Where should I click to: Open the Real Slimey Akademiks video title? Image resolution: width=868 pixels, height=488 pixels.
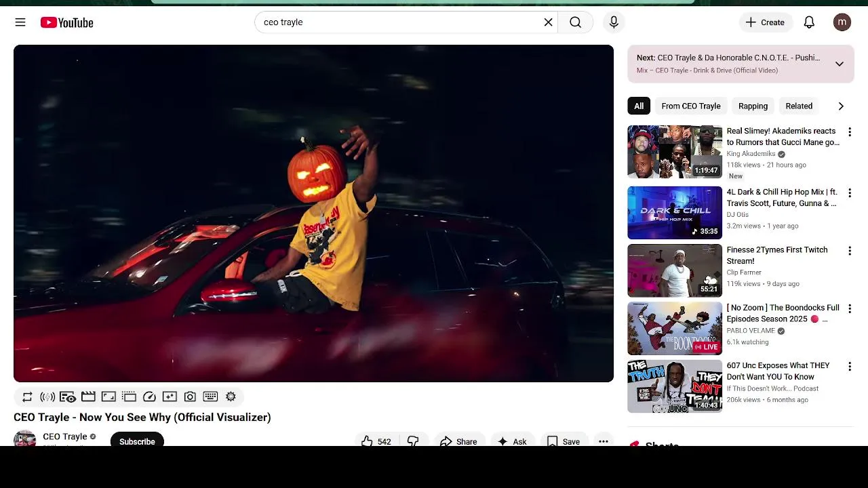(x=783, y=136)
